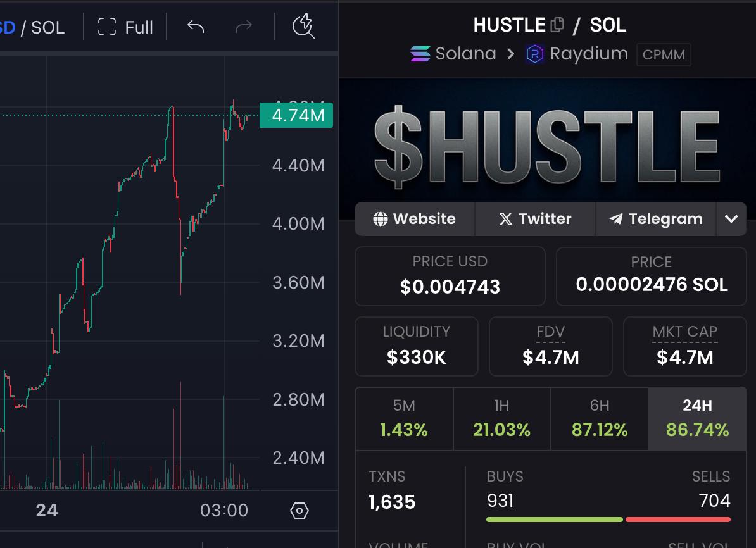Click the paper plane Telegram icon
The height and width of the screenshot is (548, 756).
615,219
